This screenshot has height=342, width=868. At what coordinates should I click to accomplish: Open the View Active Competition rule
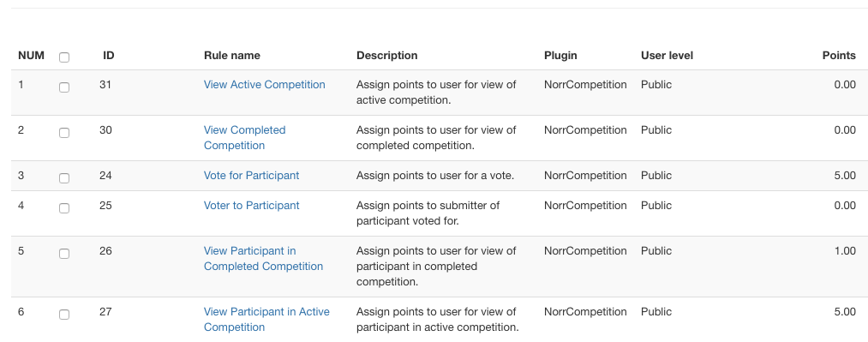click(x=265, y=85)
